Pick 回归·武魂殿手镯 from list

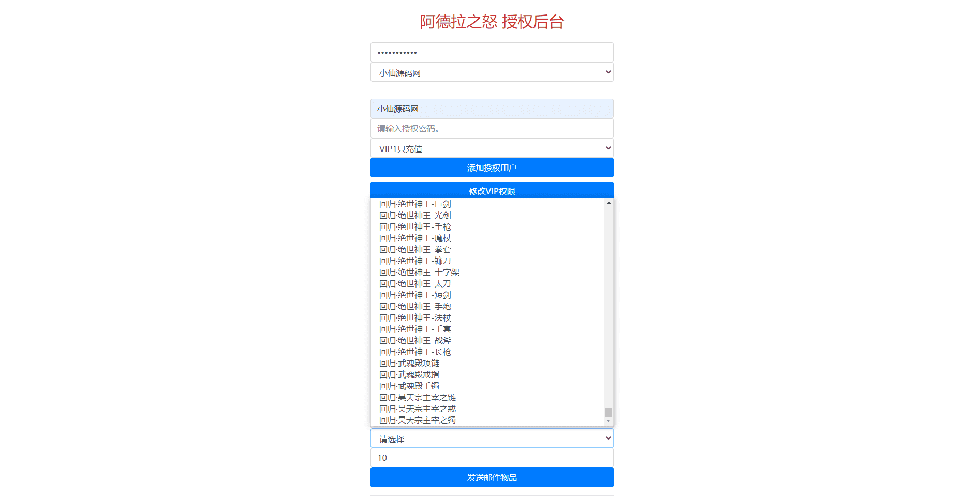(x=487, y=386)
